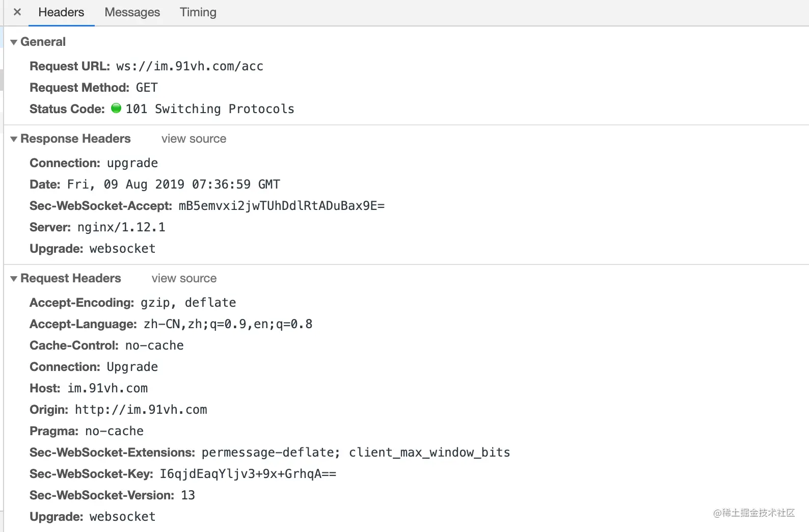Click the Status Code label
809x532 pixels.
pos(67,109)
